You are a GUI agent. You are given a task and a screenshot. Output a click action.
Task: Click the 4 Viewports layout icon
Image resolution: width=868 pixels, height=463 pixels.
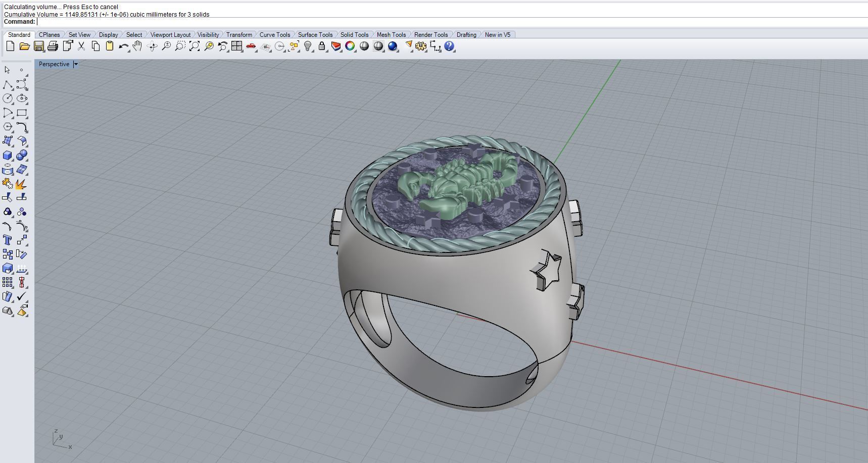pyautogui.click(x=236, y=46)
